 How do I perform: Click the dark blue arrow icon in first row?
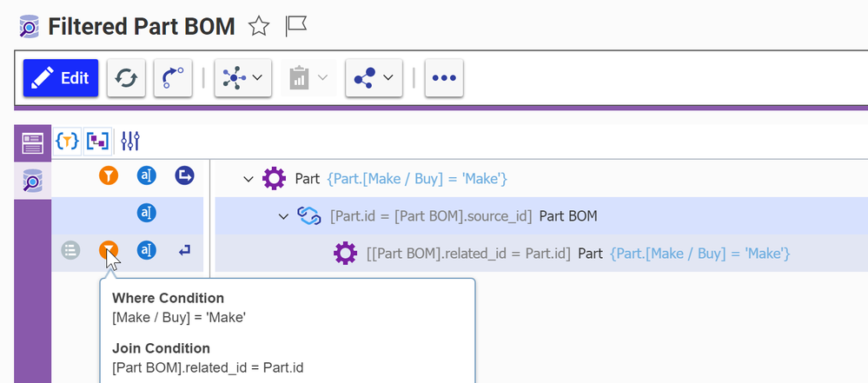[184, 176]
